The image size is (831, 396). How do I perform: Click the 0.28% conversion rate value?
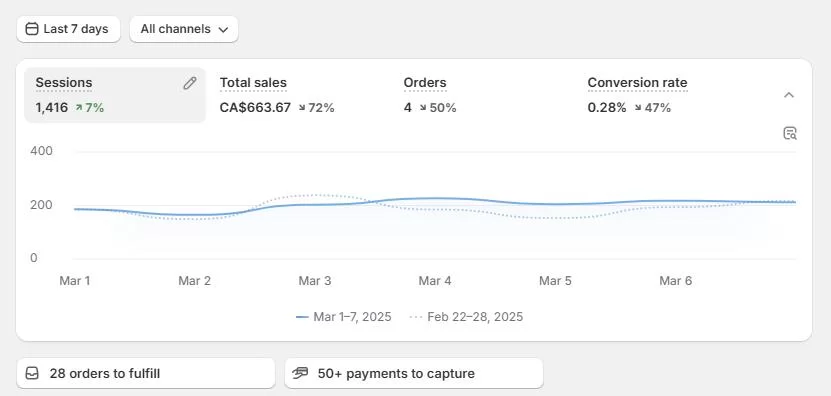(x=607, y=108)
